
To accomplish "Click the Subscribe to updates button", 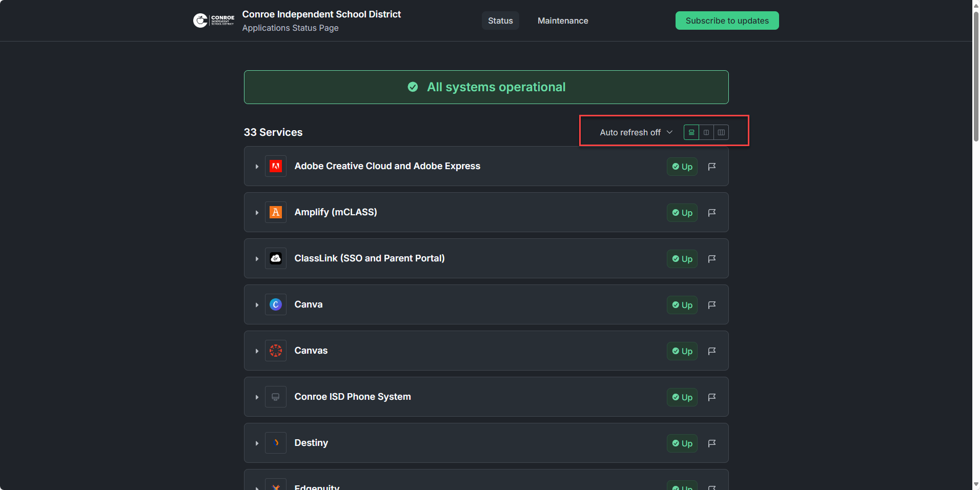I will tap(727, 21).
